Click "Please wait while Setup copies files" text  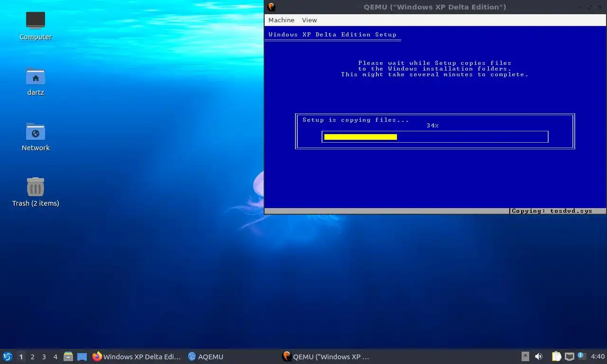(435, 63)
